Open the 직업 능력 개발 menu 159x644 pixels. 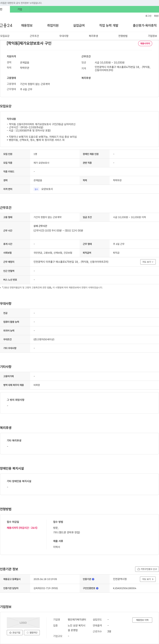[x=109, y=25]
